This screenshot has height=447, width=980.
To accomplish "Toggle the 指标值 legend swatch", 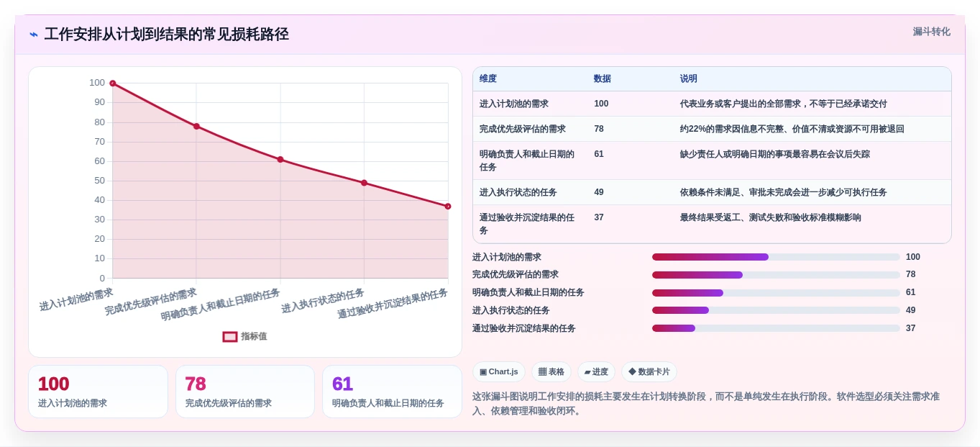I will pyautogui.click(x=230, y=336).
